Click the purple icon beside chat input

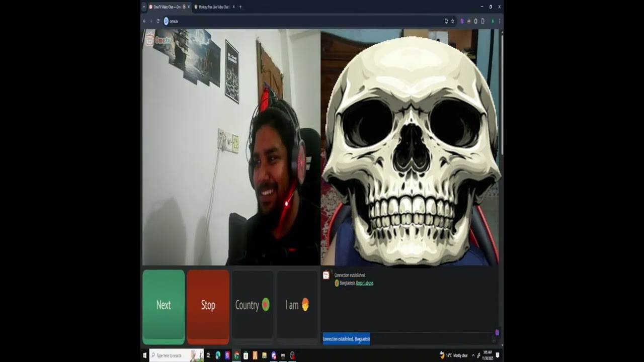[497, 332]
